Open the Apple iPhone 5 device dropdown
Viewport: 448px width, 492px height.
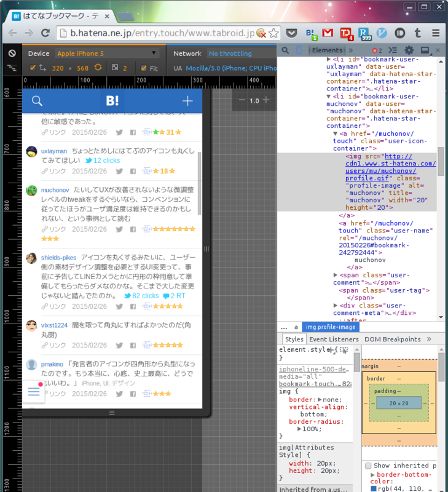tap(107, 54)
